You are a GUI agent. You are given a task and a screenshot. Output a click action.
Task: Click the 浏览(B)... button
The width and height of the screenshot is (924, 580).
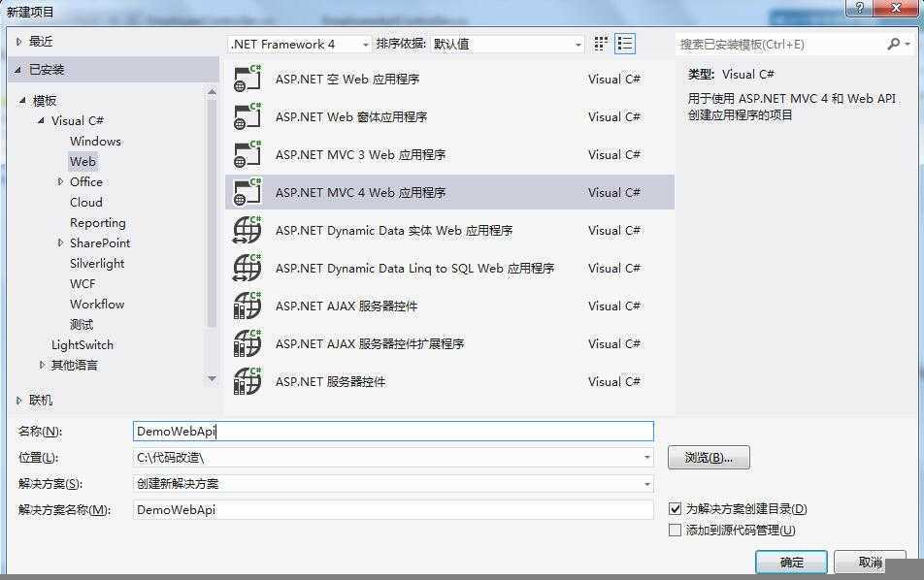(709, 458)
